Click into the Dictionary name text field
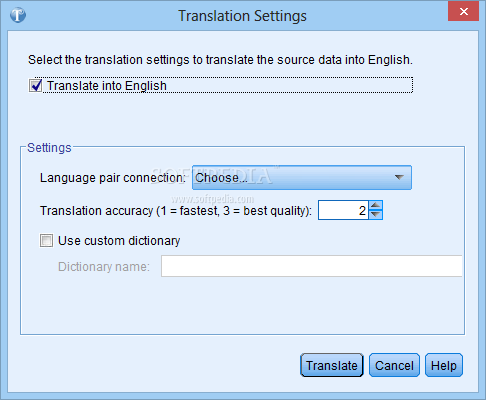The image size is (486, 400). tap(312, 266)
